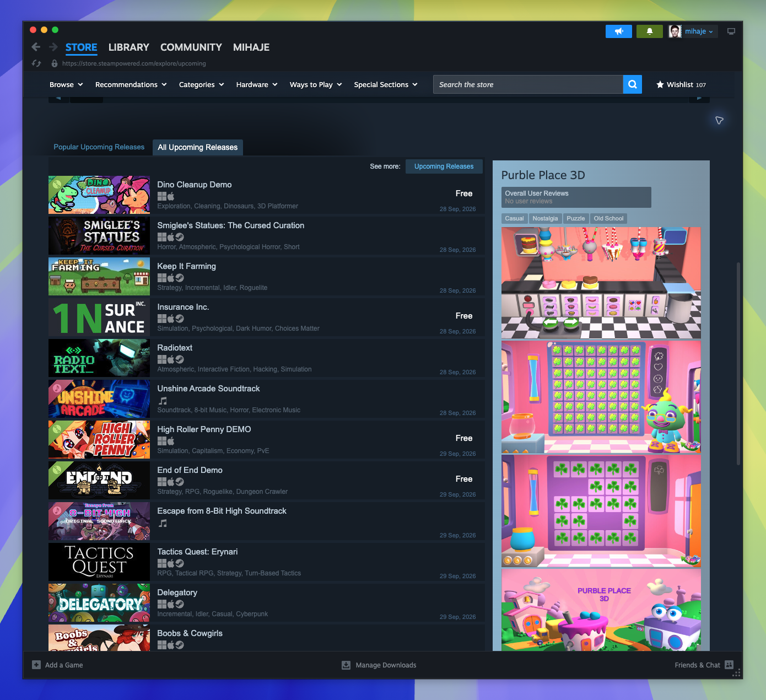Open the COMMUNITY tab

[x=191, y=47]
